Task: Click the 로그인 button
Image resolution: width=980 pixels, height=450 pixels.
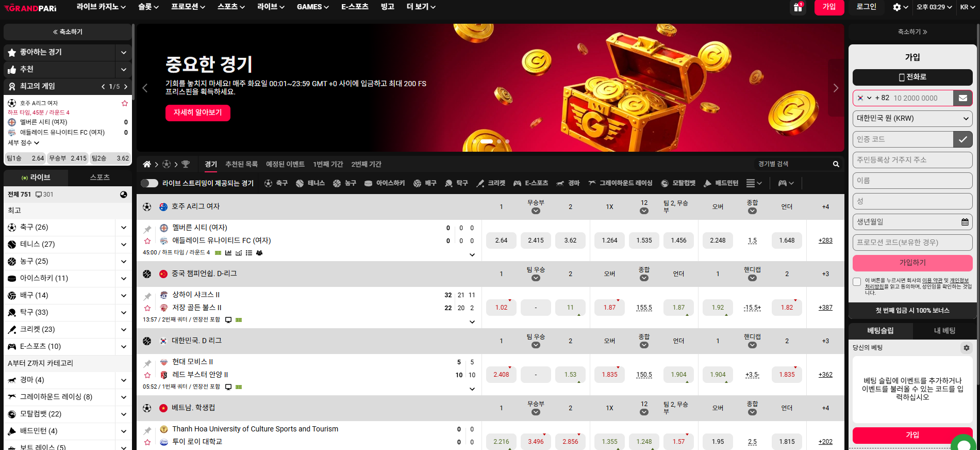Action: click(866, 7)
